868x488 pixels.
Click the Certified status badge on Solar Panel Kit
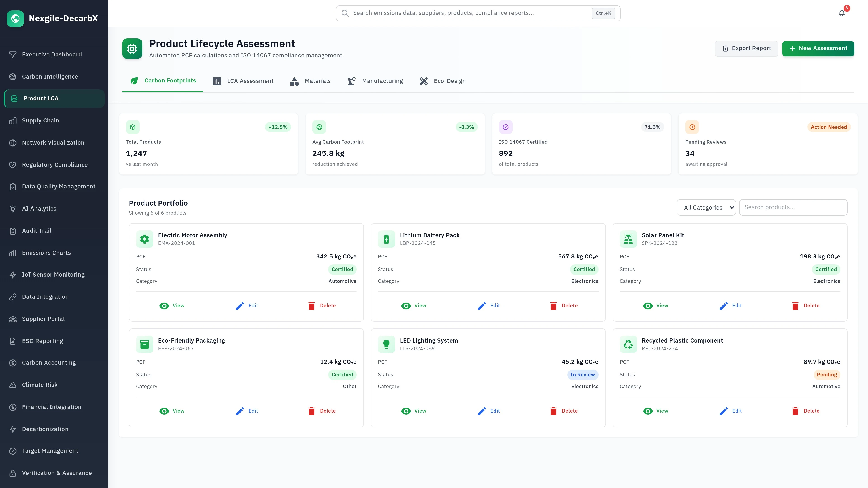[826, 269]
